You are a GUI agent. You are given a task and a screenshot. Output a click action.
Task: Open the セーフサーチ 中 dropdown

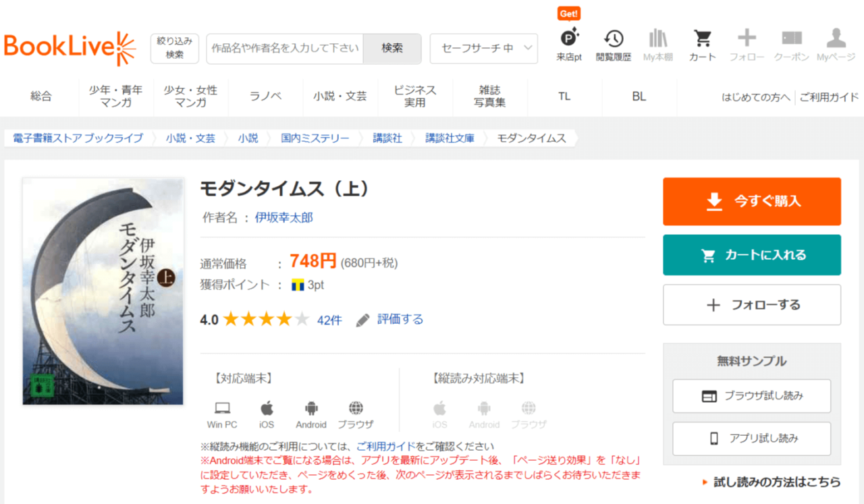tap(484, 49)
